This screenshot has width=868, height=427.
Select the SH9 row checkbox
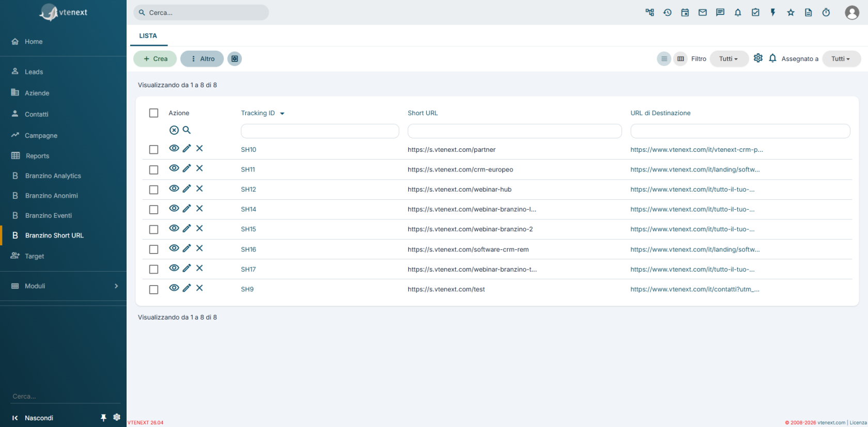coord(153,290)
